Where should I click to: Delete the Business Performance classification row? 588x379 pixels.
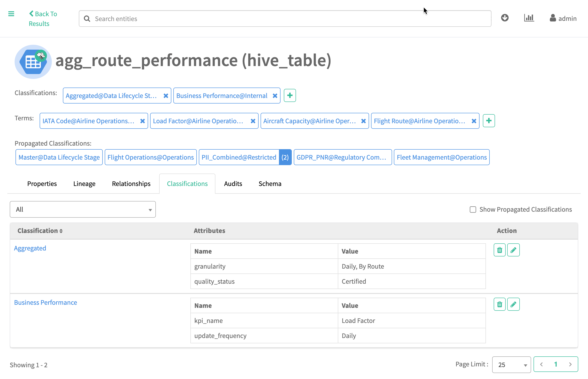[x=499, y=305]
